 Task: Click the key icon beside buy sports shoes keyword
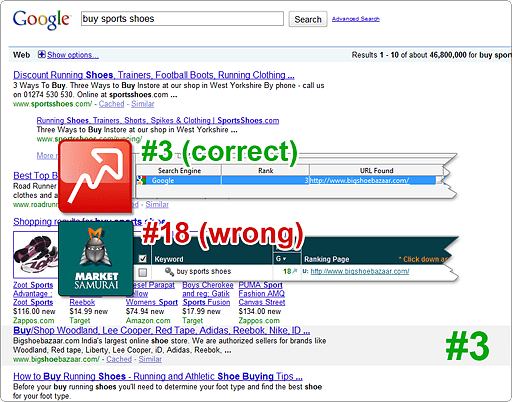(169, 272)
